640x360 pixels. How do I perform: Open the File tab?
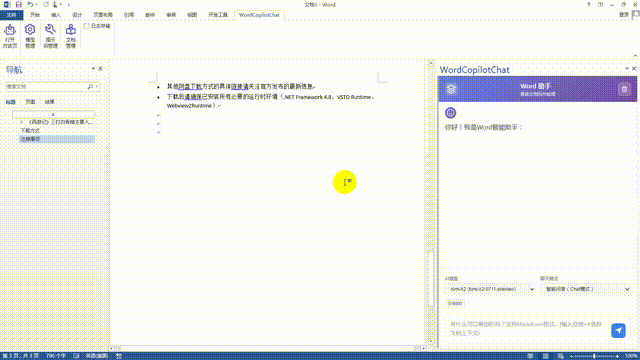click(11, 15)
